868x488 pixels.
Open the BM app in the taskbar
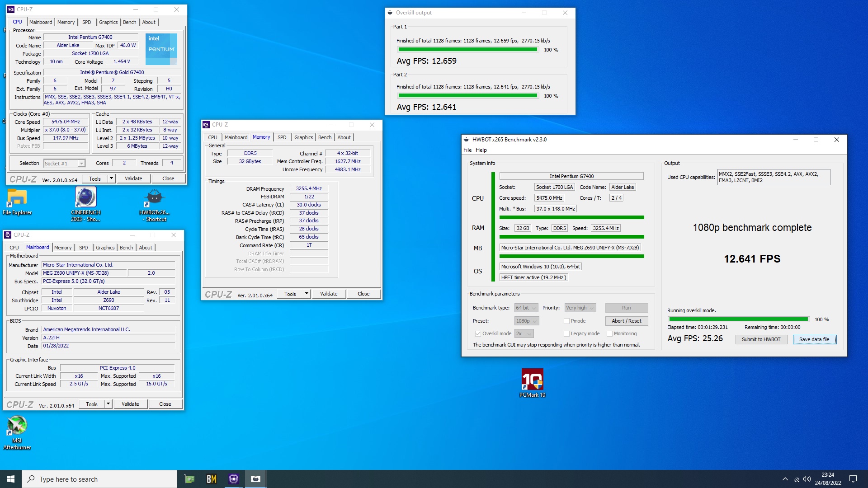pyautogui.click(x=211, y=479)
